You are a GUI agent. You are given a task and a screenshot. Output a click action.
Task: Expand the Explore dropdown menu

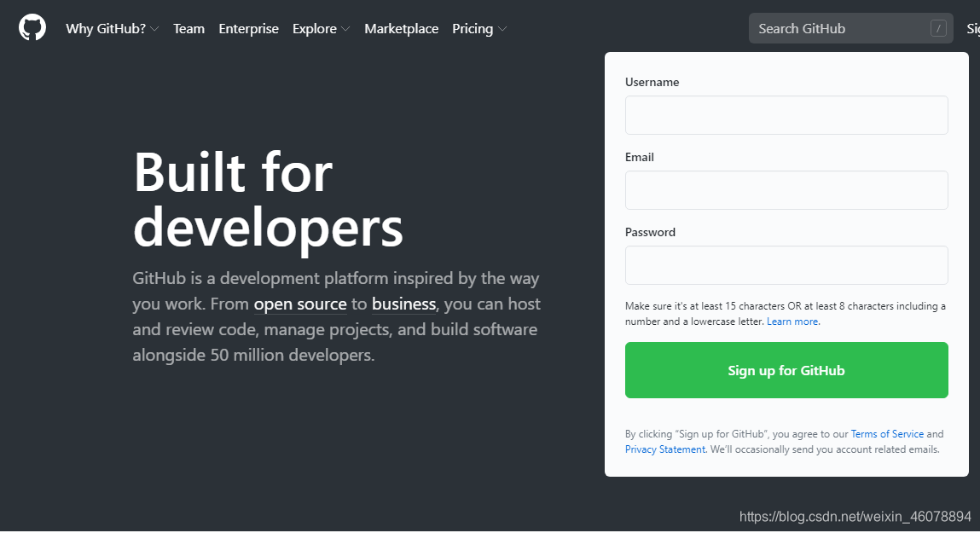tap(322, 29)
